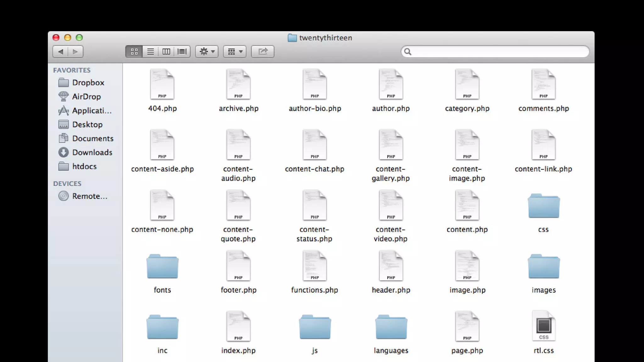Click the Share toolbar button

pyautogui.click(x=263, y=52)
